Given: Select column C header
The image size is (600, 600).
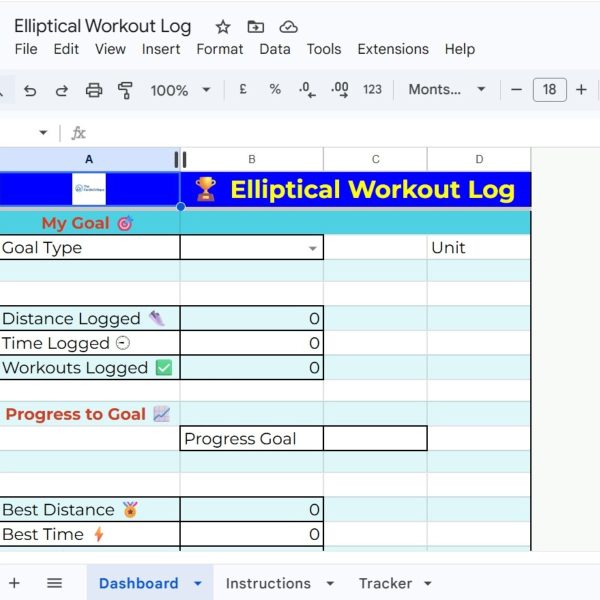Looking at the screenshot, I should click(375, 159).
